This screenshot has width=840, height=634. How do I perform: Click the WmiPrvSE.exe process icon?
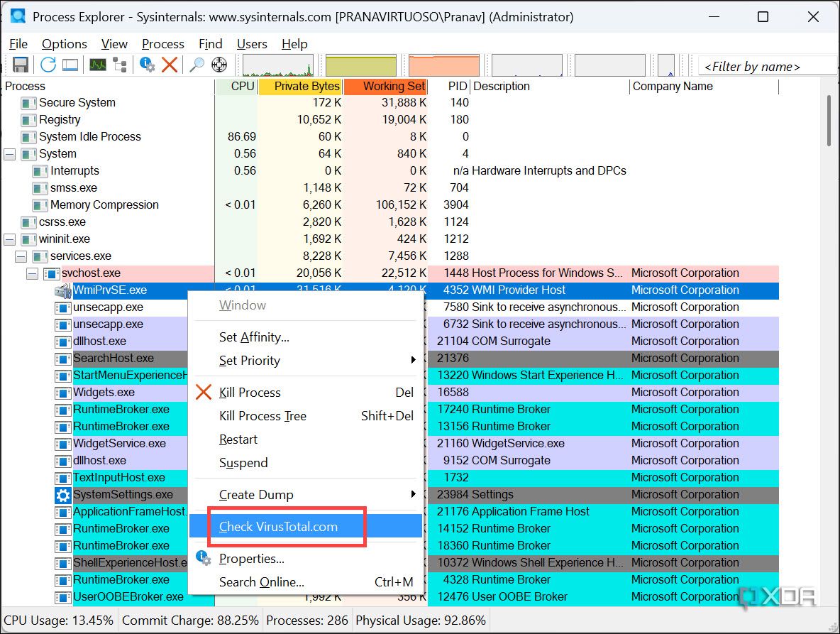[63, 290]
